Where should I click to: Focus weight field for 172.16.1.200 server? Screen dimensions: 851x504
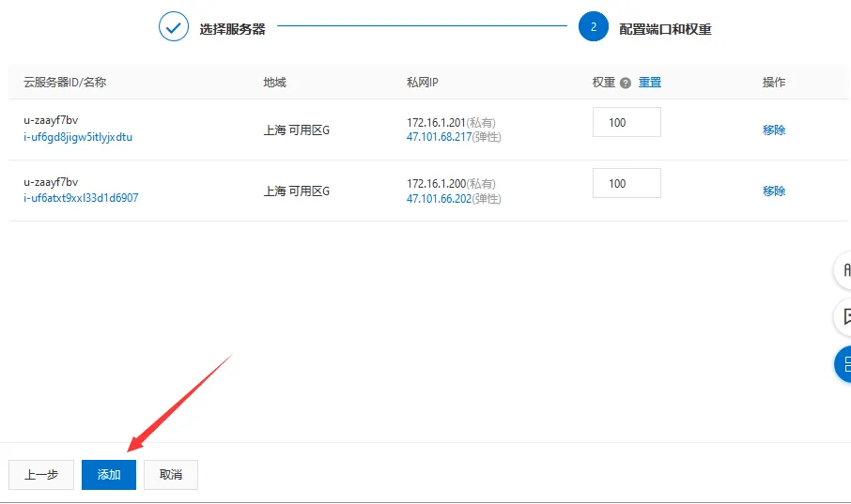coord(627,183)
